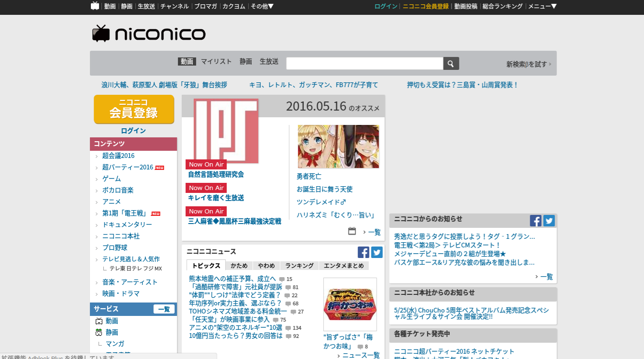Viewport: 644px width, 359px height.
Task: Select 動画 search type
Action: click(x=187, y=61)
